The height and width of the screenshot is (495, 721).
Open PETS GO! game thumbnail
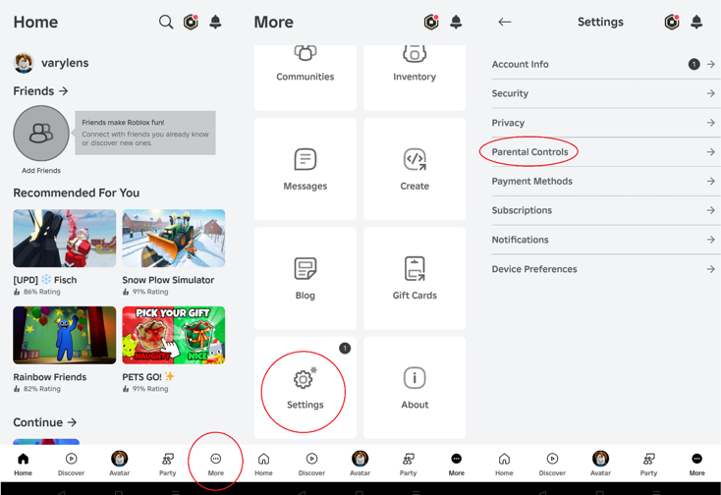pyautogui.click(x=173, y=335)
